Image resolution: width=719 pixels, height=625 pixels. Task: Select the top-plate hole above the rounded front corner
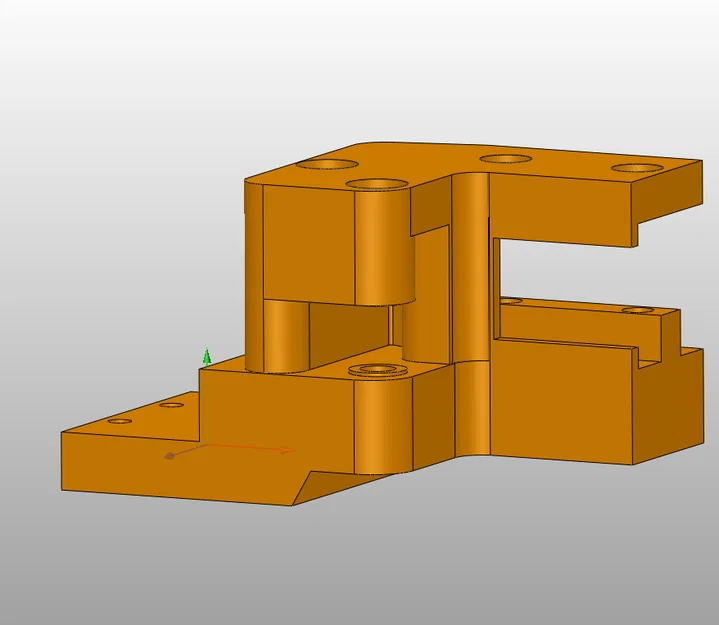[377, 184]
